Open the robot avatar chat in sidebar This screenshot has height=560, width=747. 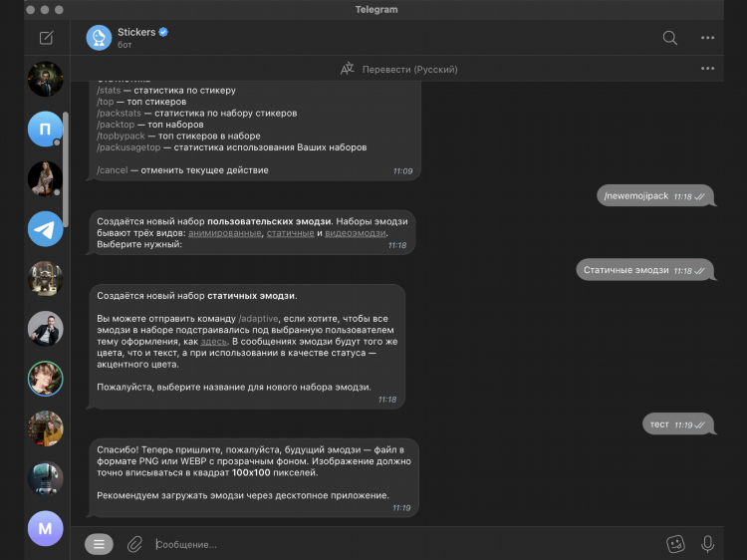pos(45,478)
